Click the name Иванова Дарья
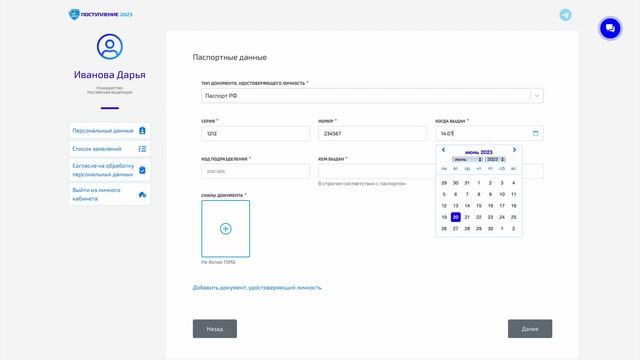Image resolution: width=640 pixels, height=360 pixels. click(110, 75)
